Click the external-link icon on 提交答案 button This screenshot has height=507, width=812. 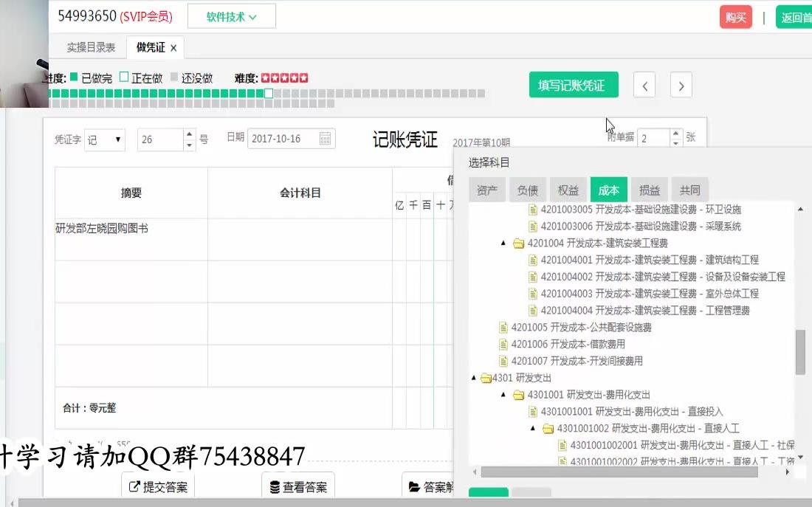coord(135,485)
